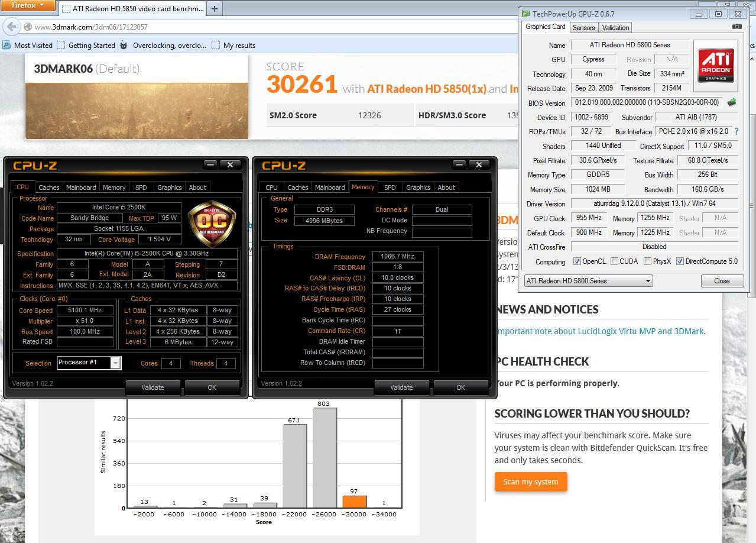756x543 pixels.
Task: Toggle the CUDA checkbox
Action: point(615,261)
